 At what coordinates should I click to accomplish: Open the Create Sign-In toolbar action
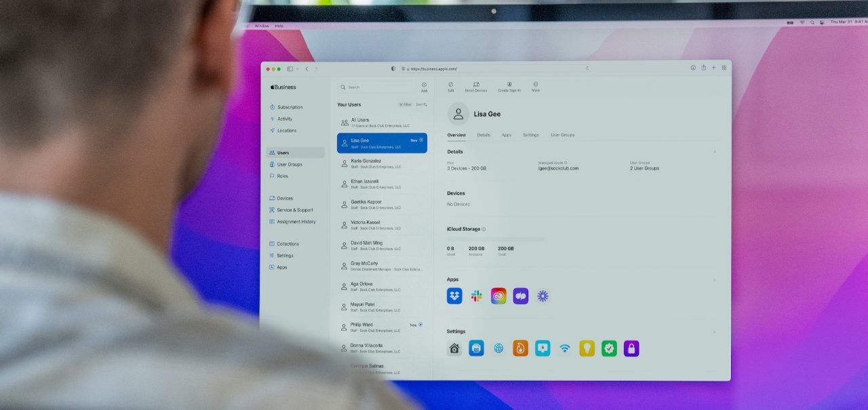[509, 86]
